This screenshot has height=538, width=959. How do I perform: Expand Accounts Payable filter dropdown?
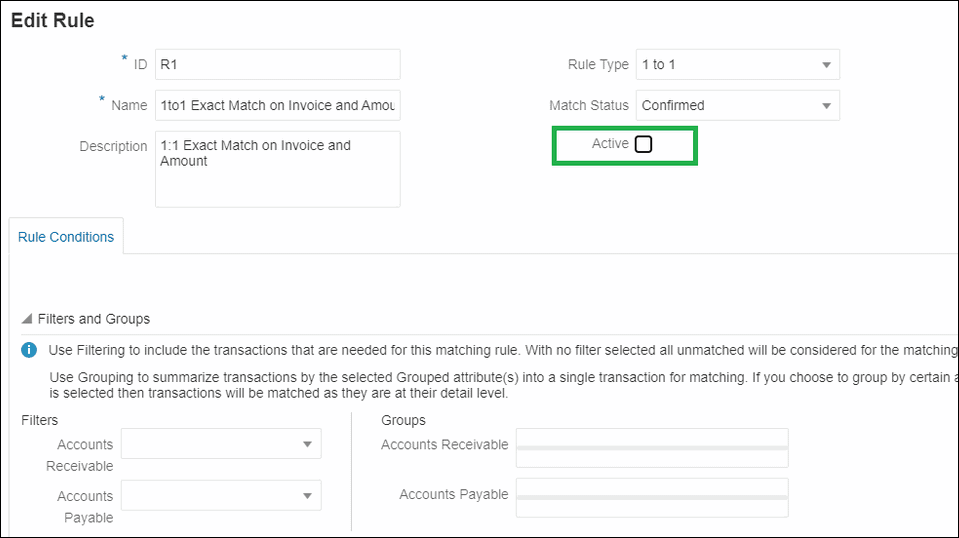pyautogui.click(x=221, y=496)
